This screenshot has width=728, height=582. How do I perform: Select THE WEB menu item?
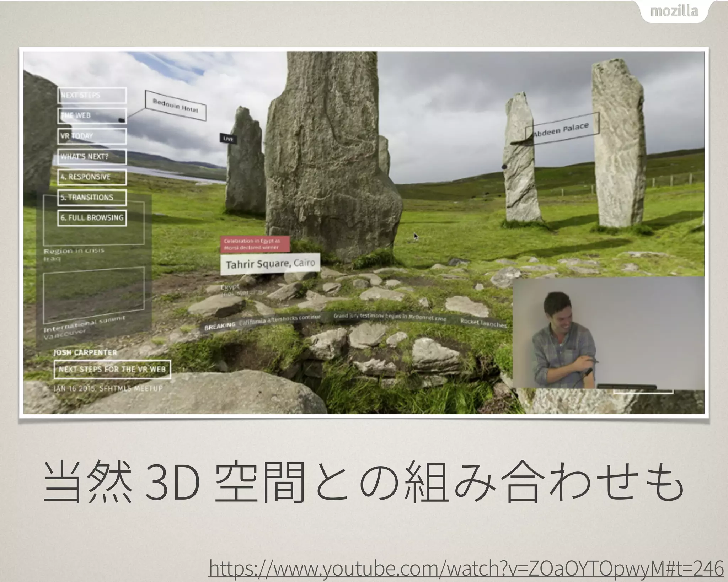pyautogui.click(x=92, y=115)
